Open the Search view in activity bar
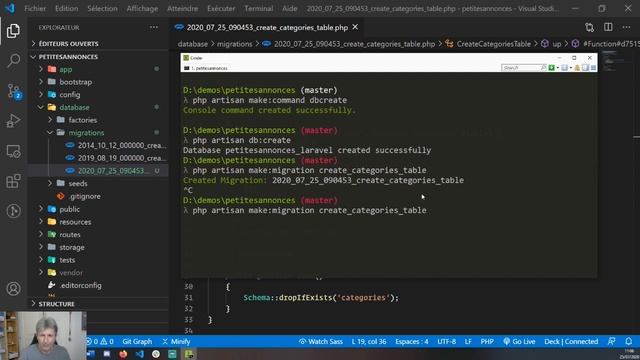The image size is (640, 360). (13, 60)
